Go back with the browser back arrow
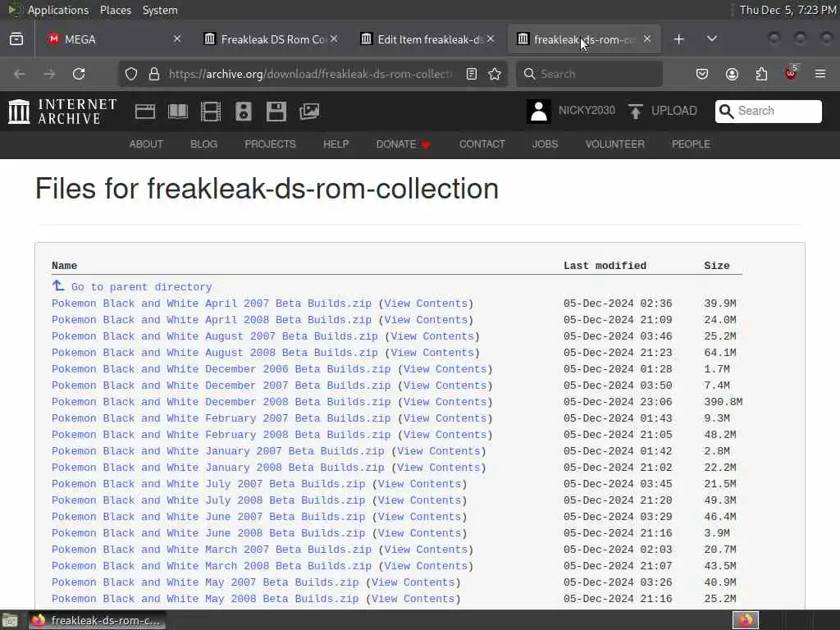840x630 pixels. click(20, 73)
